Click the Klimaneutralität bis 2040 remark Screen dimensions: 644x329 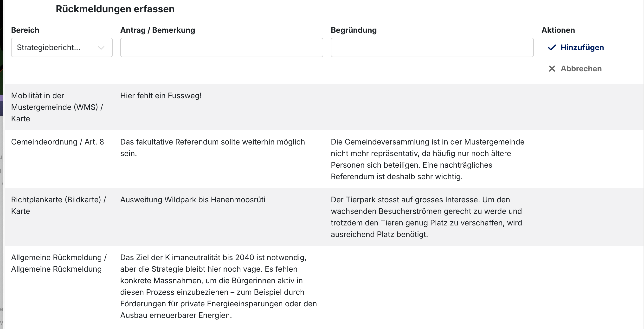point(219,286)
